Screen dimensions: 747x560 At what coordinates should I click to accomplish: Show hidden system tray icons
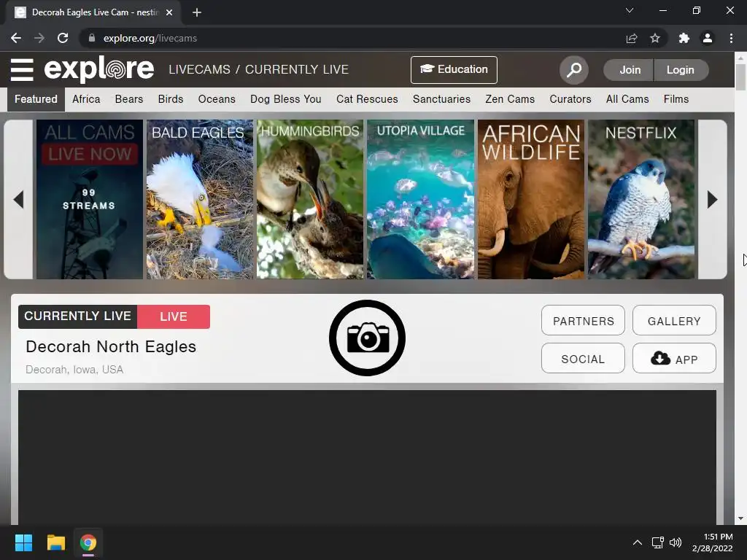[x=638, y=542]
